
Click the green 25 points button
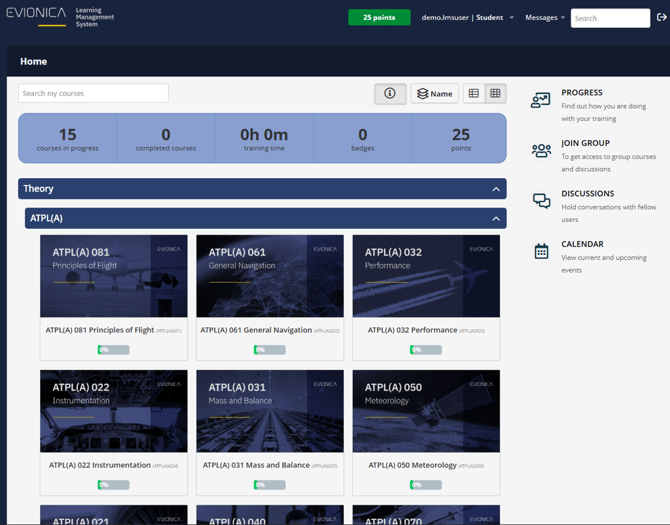coord(379,18)
